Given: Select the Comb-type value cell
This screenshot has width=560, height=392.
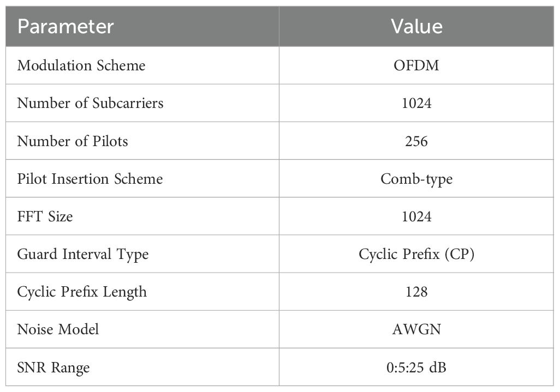Looking at the screenshot, I should (416, 179).
